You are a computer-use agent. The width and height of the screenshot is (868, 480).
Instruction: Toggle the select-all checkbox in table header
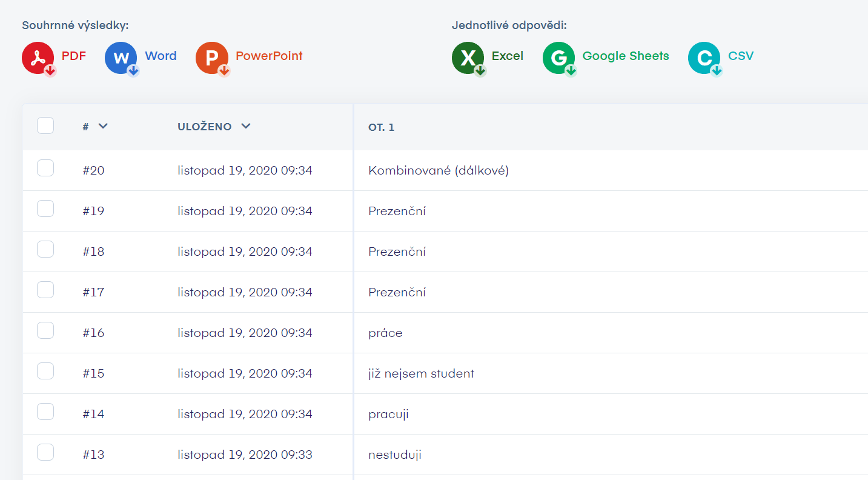(x=45, y=126)
